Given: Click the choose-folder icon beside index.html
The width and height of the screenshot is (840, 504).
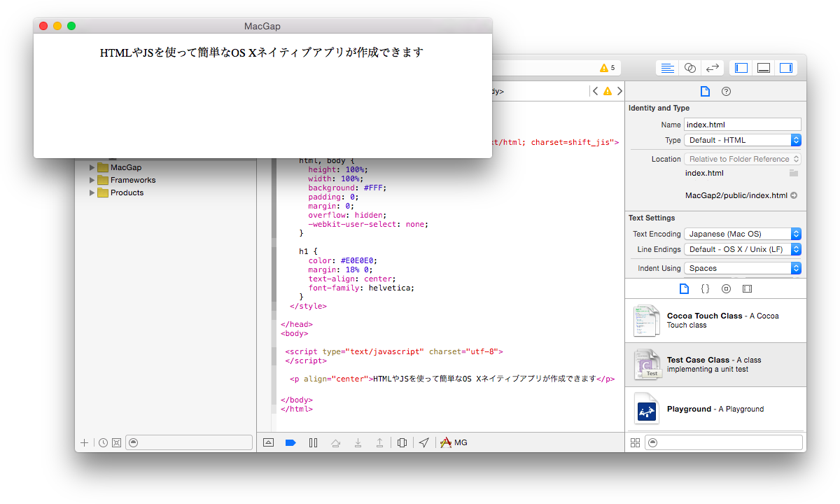Looking at the screenshot, I should coord(793,173).
